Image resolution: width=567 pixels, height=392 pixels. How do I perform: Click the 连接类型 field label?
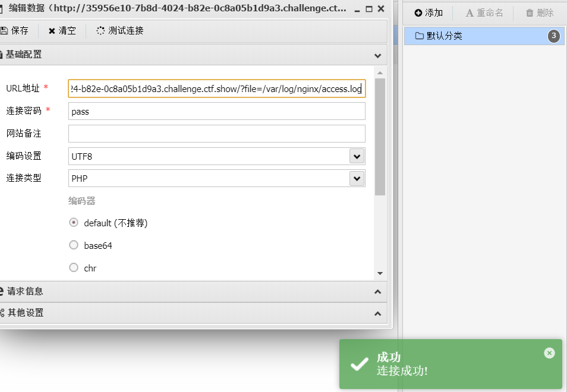[24, 178]
